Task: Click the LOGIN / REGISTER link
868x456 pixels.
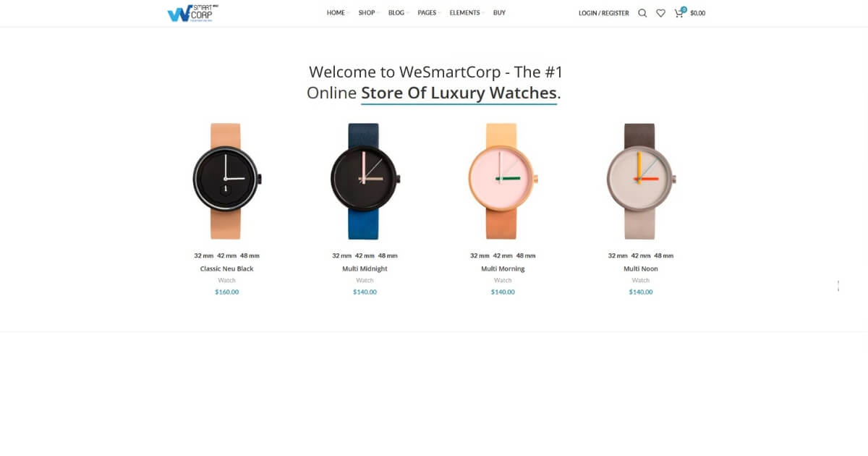Action: (603, 13)
